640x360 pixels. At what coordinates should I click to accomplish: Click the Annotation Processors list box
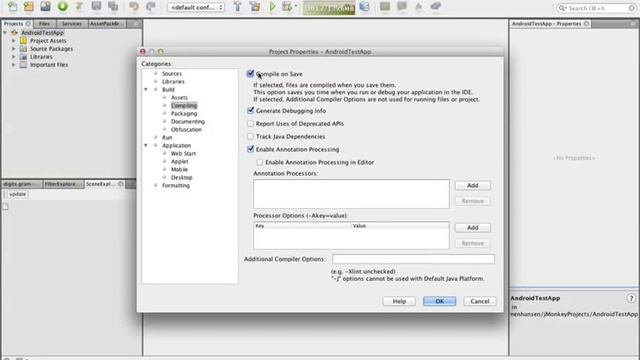pos(351,194)
